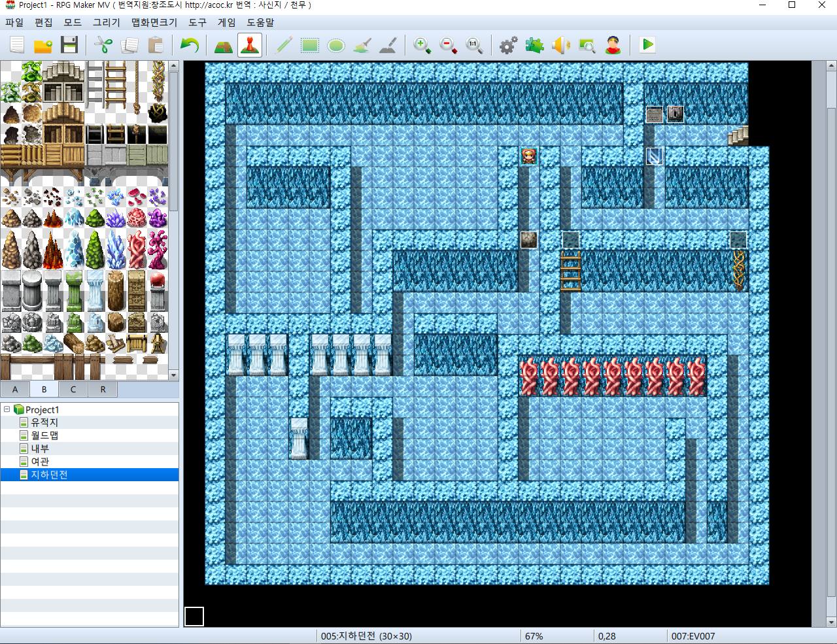Open the Sound Test speaker icon
The width and height of the screenshot is (837, 644).
pyautogui.click(x=561, y=45)
